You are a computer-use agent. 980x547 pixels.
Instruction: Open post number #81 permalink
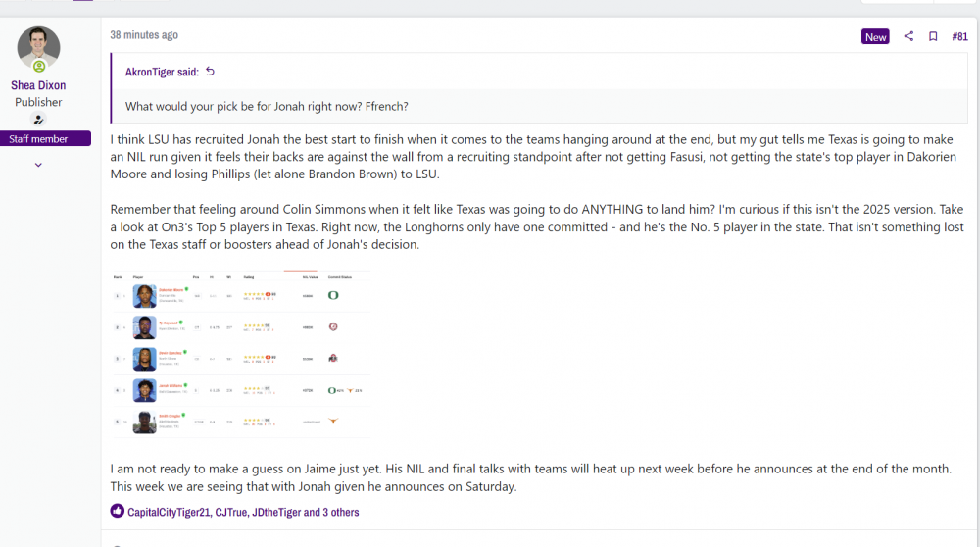pyautogui.click(x=959, y=37)
